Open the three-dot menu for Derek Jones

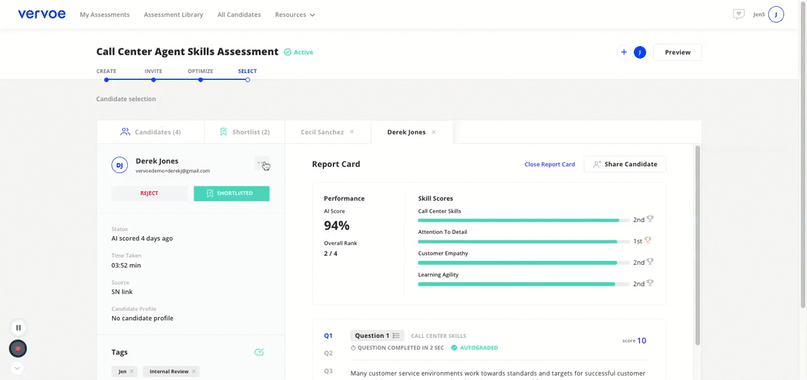(x=261, y=164)
